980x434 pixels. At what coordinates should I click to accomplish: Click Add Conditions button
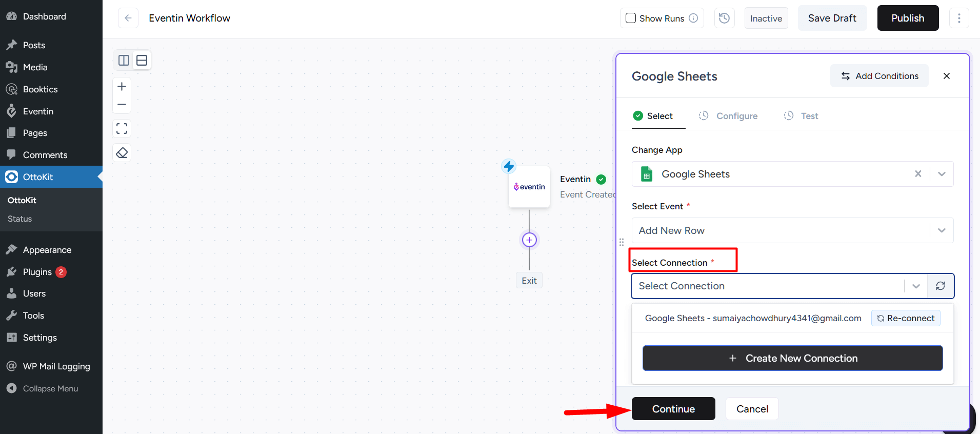pyautogui.click(x=879, y=76)
